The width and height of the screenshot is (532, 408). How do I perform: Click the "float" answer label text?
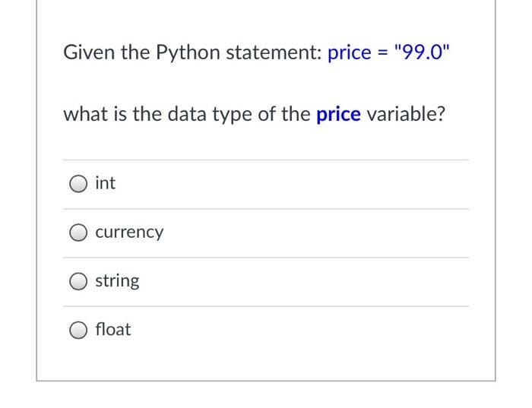113,330
